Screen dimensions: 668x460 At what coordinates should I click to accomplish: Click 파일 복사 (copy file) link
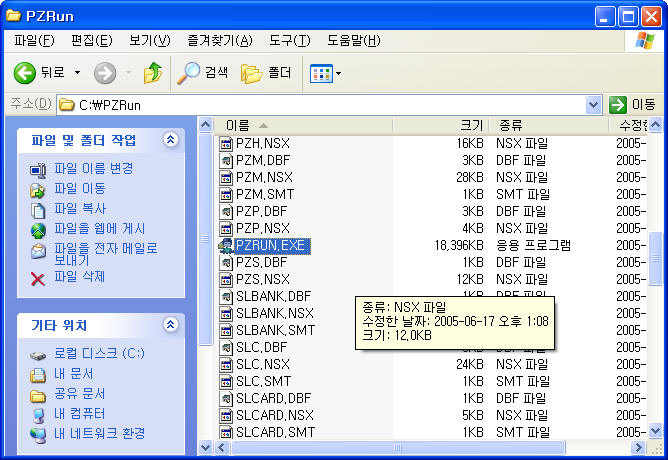80,209
